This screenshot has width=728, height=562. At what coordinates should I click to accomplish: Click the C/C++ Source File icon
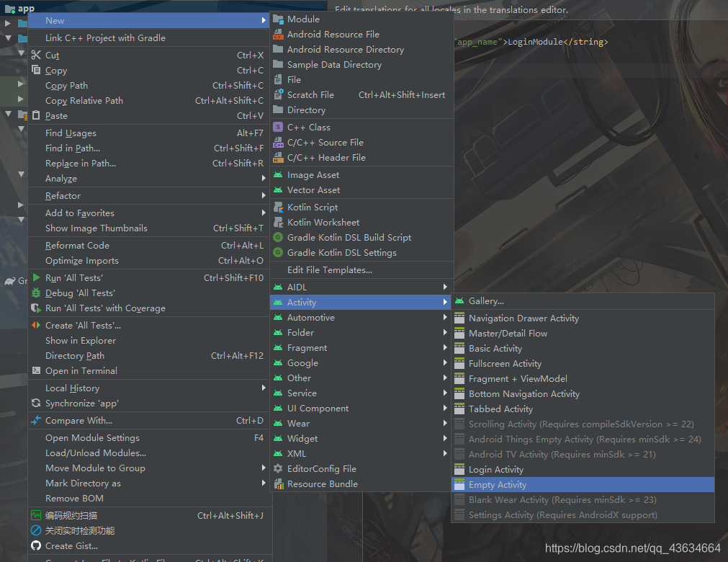[x=278, y=143]
